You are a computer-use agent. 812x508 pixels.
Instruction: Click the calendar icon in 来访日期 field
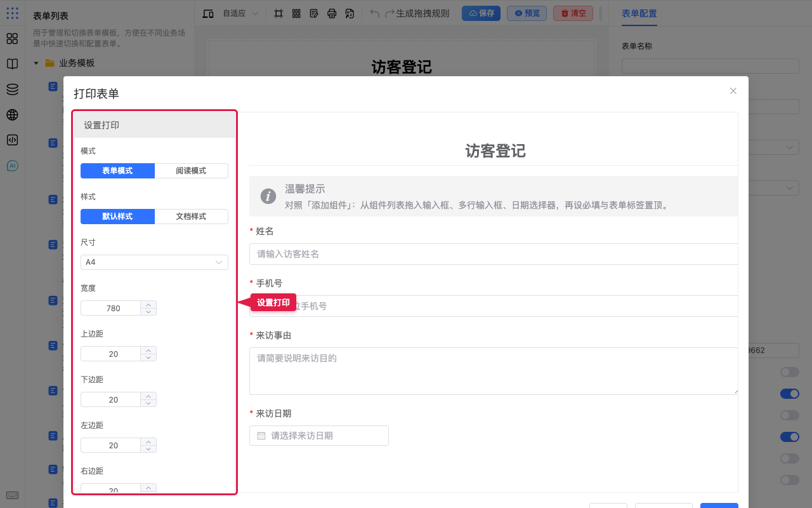tap(261, 436)
